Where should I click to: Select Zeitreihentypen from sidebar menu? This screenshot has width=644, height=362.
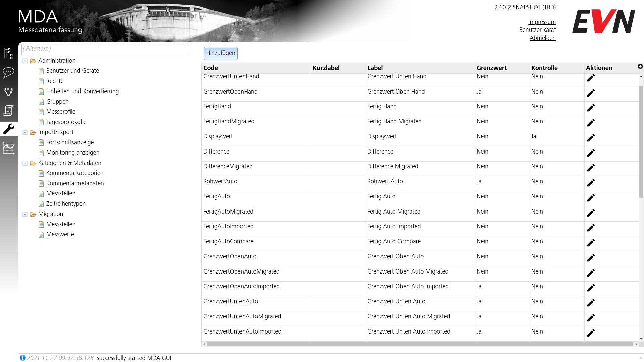coord(65,204)
